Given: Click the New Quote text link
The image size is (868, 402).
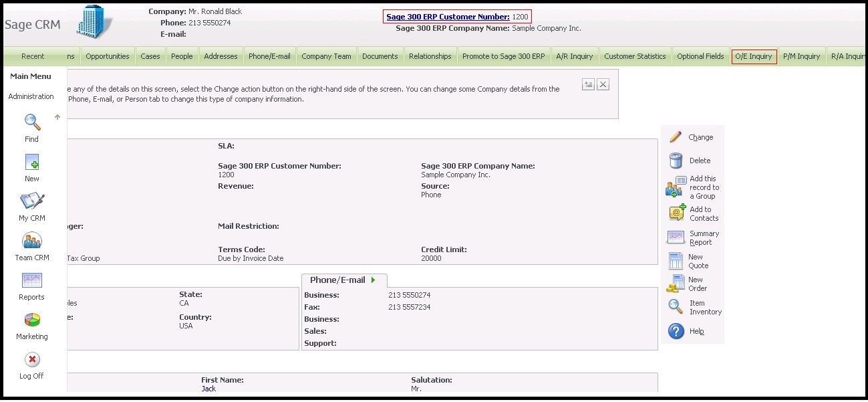Looking at the screenshot, I should tap(698, 262).
